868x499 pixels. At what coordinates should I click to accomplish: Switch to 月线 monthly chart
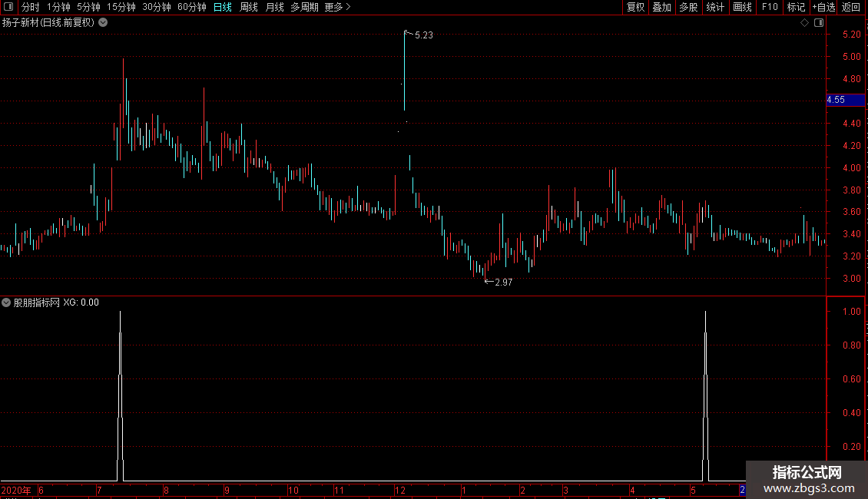(x=274, y=7)
